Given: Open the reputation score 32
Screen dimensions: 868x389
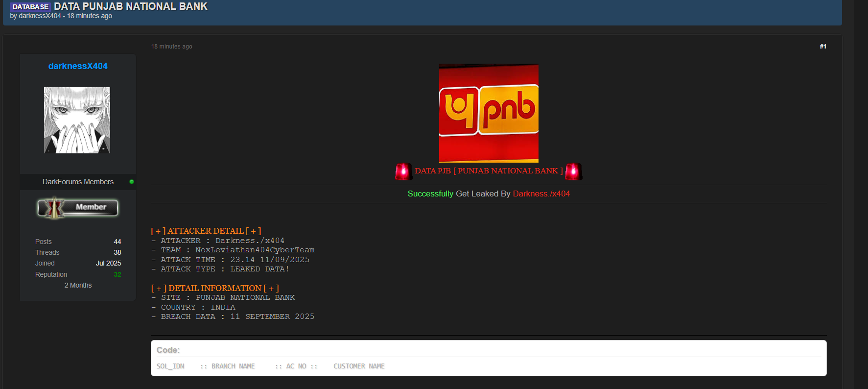Looking at the screenshot, I should (x=117, y=274).
